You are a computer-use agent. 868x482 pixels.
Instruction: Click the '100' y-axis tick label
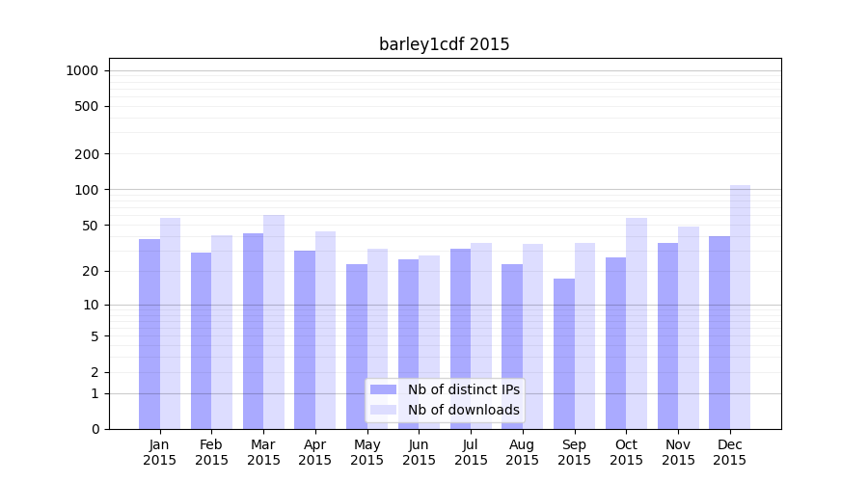87,190
